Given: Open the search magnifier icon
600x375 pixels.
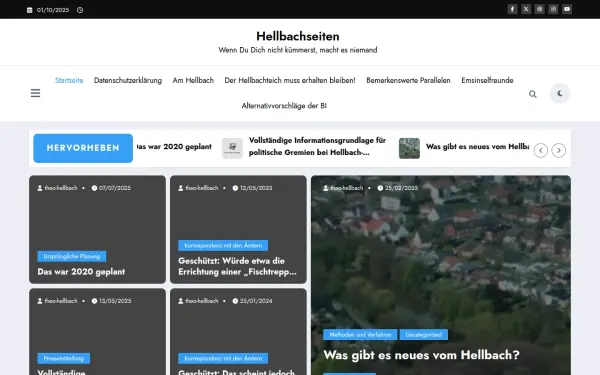Looking at the screenshot, I should click(533, 94).
